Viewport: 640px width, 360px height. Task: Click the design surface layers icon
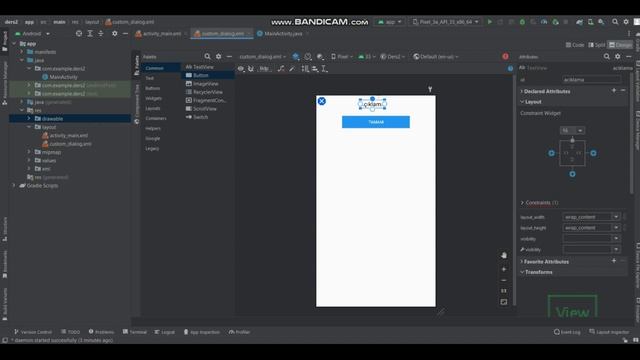coord(296,56)
